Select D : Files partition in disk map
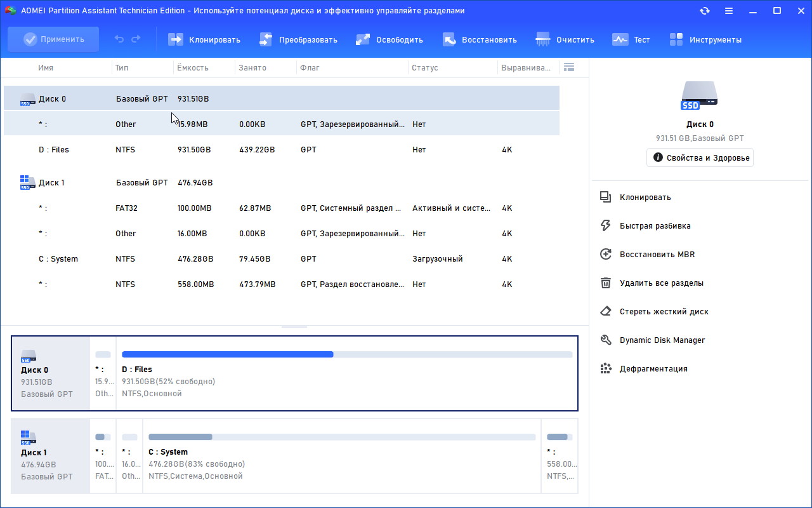Viewport: 812px width, 508px height. click(x=347, y=373)
